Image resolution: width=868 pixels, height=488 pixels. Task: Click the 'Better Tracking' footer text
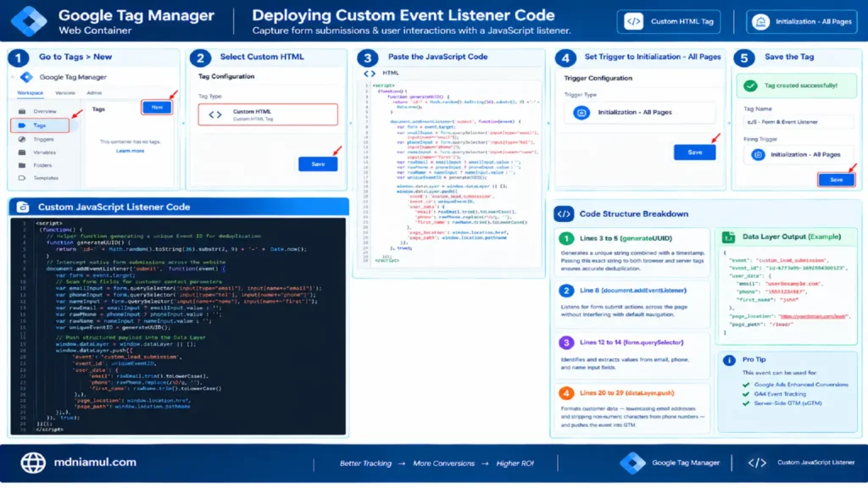tap(365, 463)
